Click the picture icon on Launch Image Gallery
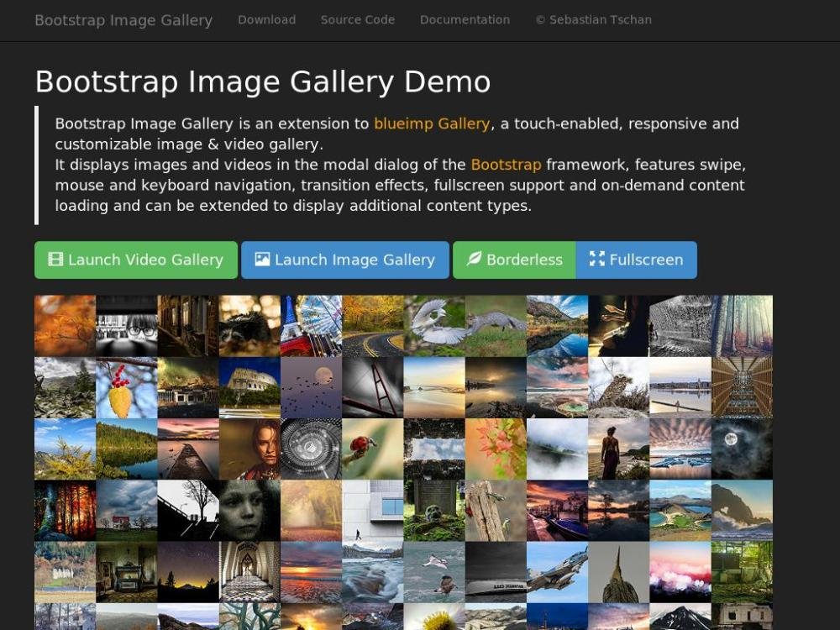 (x=262, y=260)
